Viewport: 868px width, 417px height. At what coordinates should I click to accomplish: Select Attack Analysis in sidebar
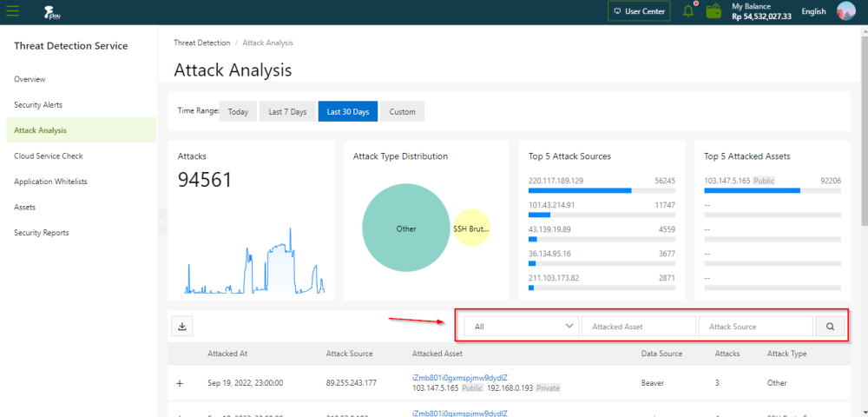coord(82,130)
